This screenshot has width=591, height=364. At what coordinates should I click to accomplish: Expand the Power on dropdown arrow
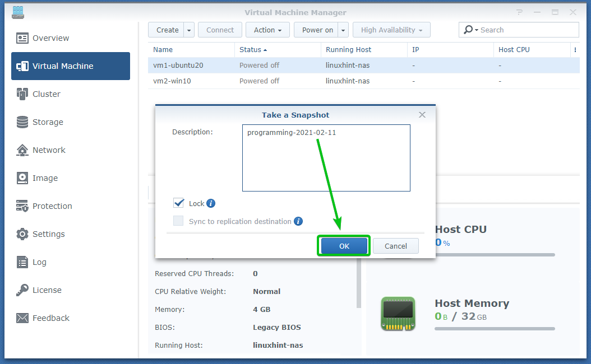[x=343, y=30]
